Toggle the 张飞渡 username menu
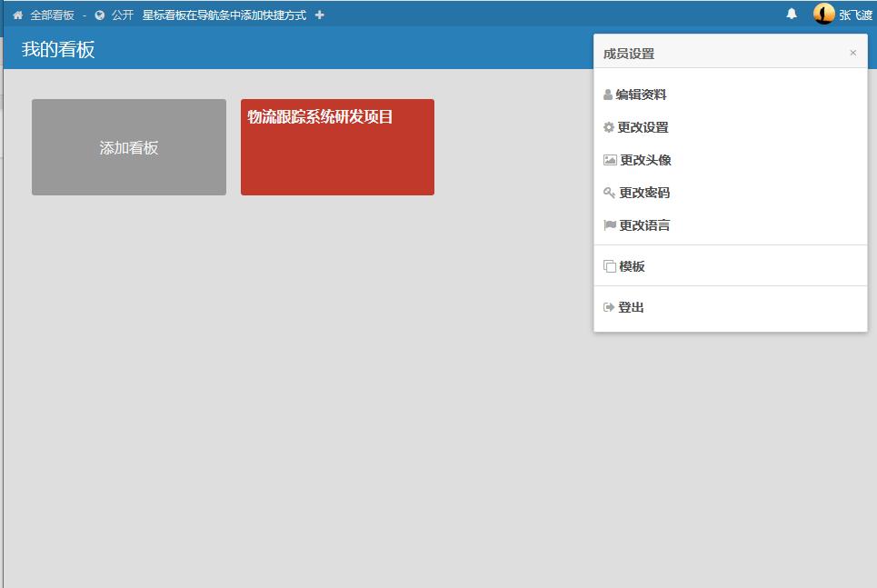The width and height of the screenshot is (877, 588). [855, 15]
